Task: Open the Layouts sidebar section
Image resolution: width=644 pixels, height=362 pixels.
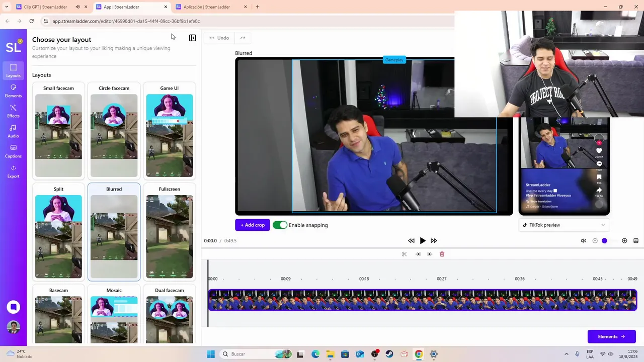Action: point(13,71)
